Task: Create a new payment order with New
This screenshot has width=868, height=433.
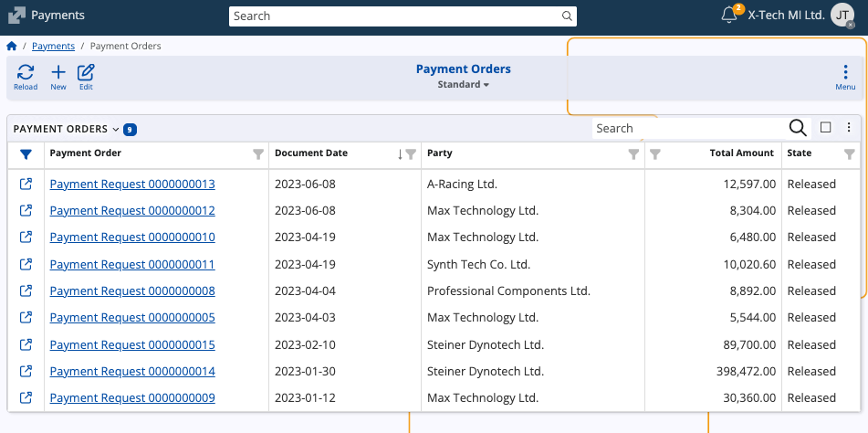Action: (x=58, y=77)
